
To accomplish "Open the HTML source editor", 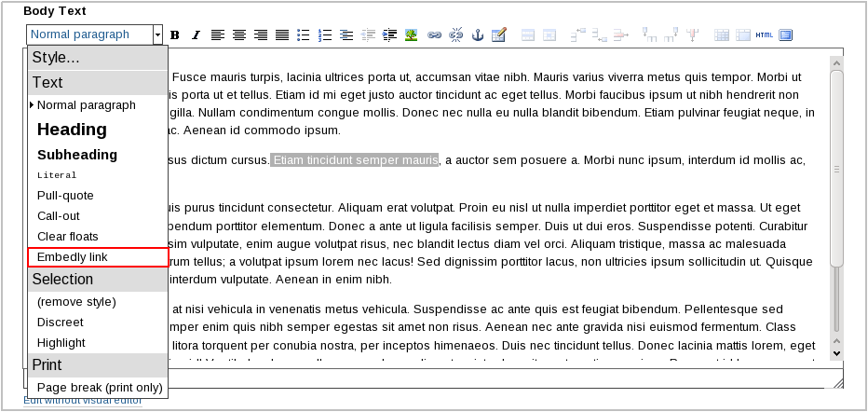I will 764,35.
